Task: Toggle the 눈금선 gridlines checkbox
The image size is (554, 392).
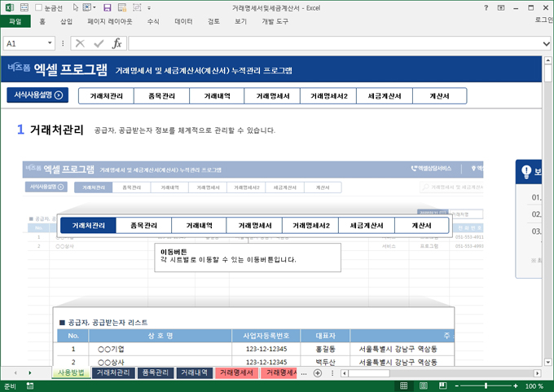Action: [x=39, y=7]
